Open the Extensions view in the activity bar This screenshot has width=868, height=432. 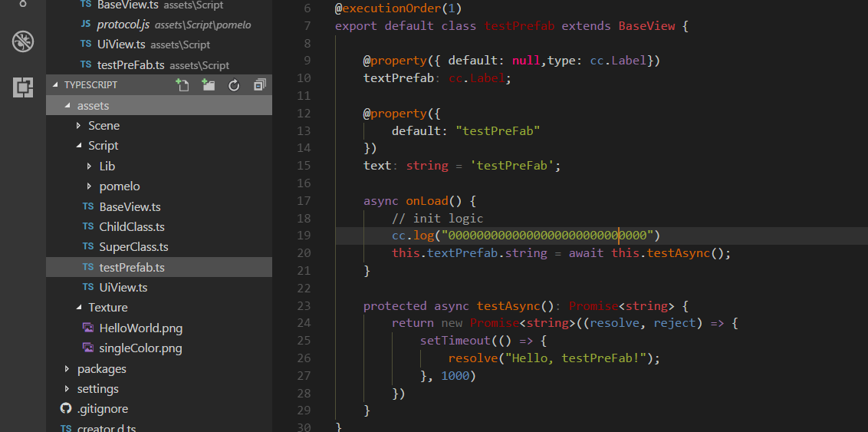[x=23, y=87]
